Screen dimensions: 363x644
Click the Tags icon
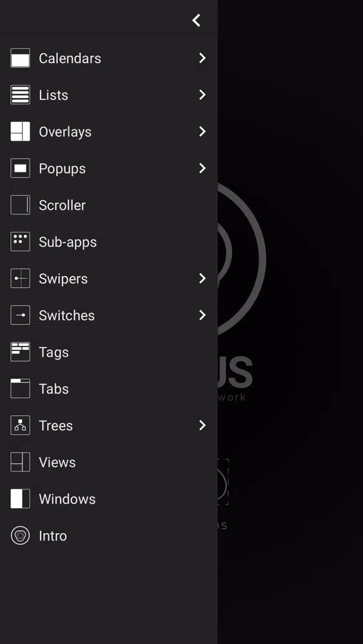tap(20, 352)
